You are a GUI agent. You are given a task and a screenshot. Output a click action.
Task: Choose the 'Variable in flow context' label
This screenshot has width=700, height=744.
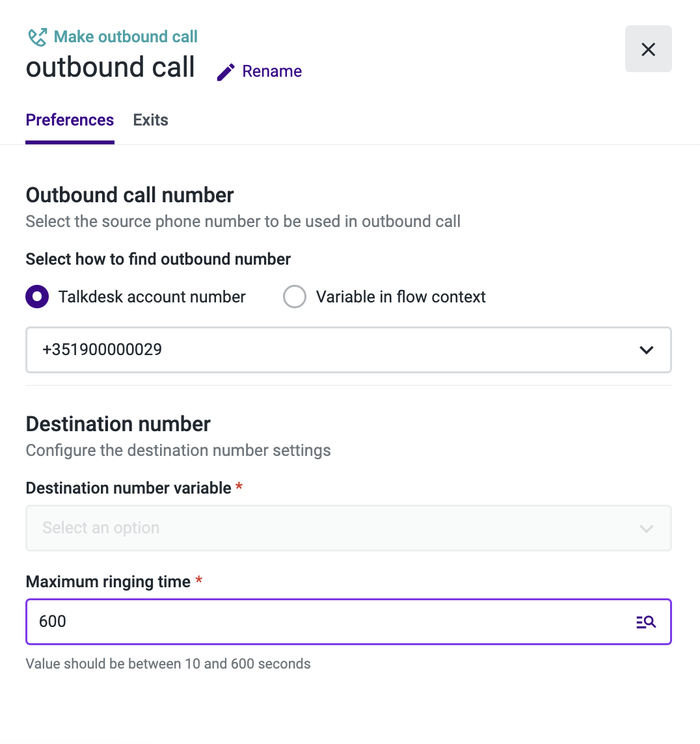click(401, 297)
